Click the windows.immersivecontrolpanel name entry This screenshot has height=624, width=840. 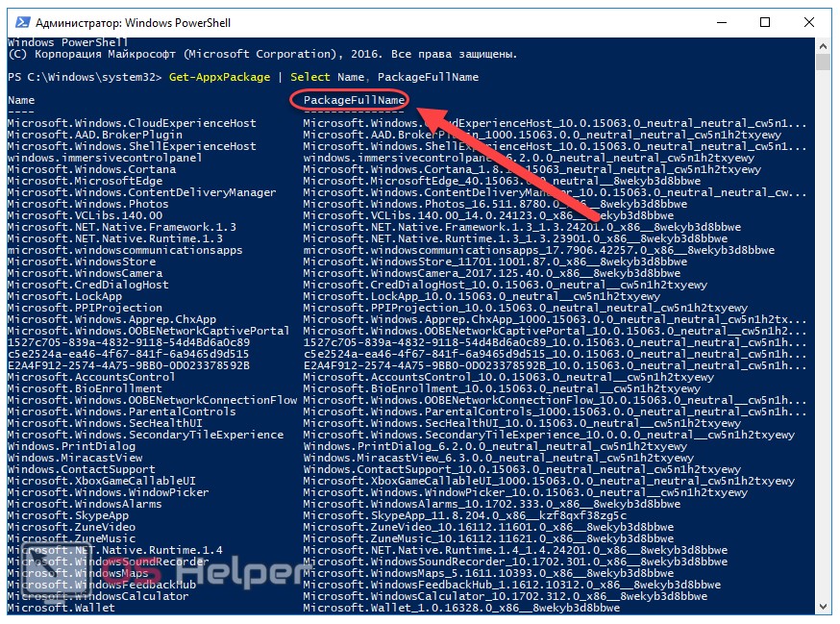tap(105, 158)
